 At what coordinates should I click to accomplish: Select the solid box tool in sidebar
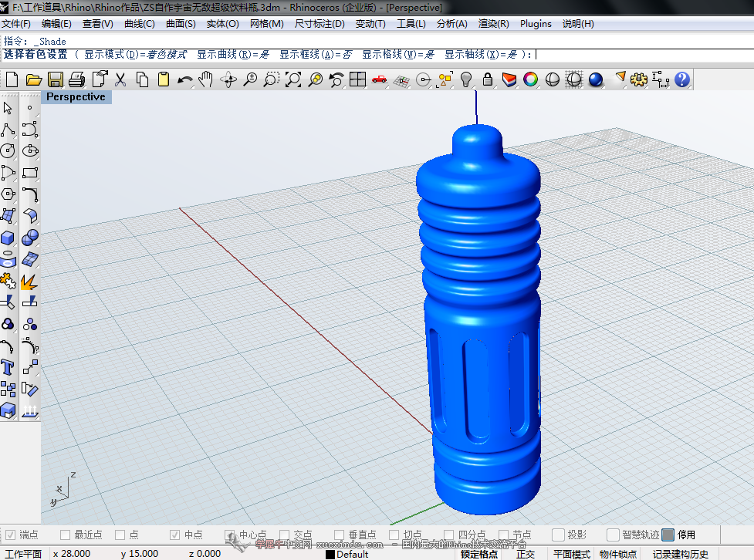point(8,238)
